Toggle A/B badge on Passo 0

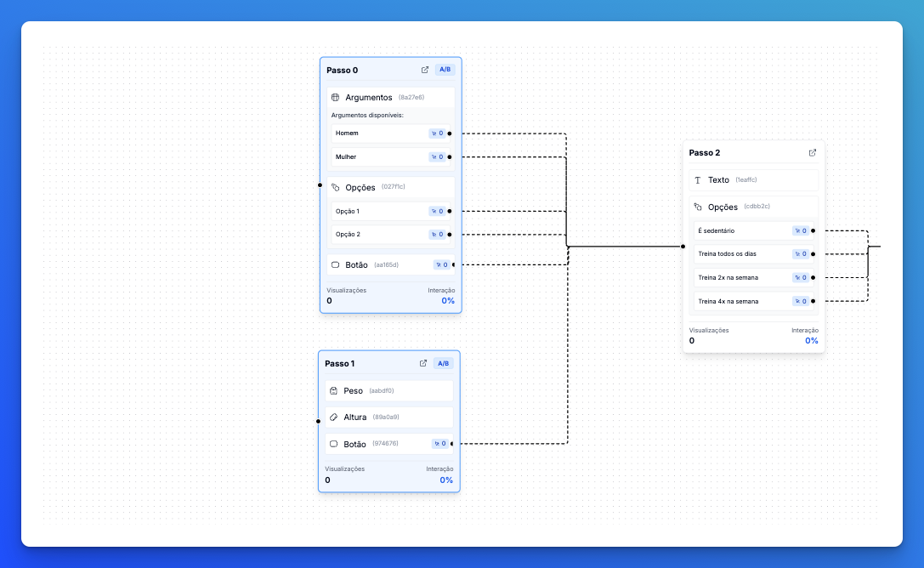(445, 70)
